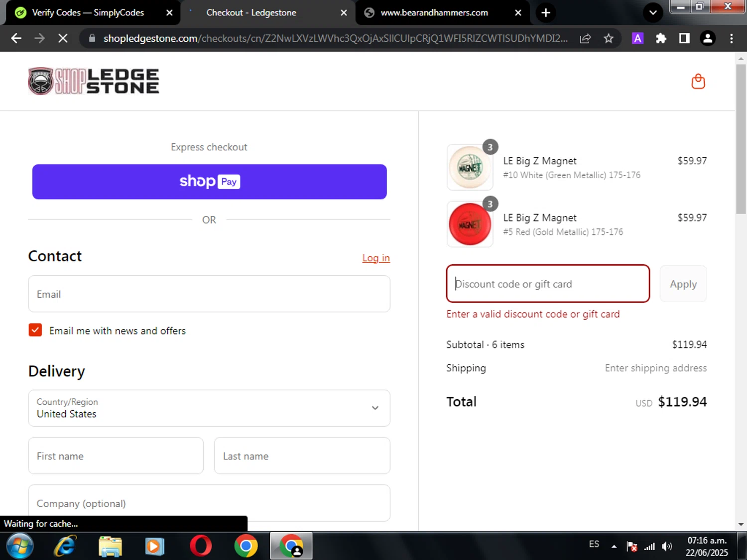Viewport: 747px width, 560px height.
Task: Close the bearandhammers.com tab
Action: 518,12
